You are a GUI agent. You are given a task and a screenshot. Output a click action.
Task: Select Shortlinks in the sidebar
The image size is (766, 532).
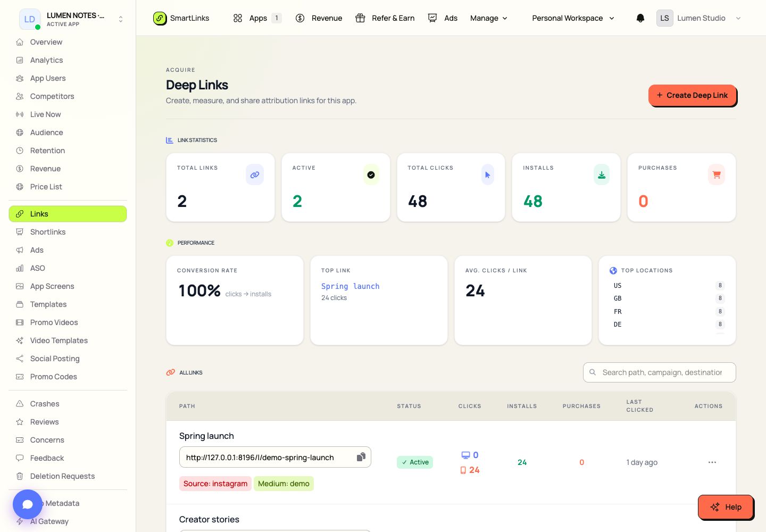(68, 232)
